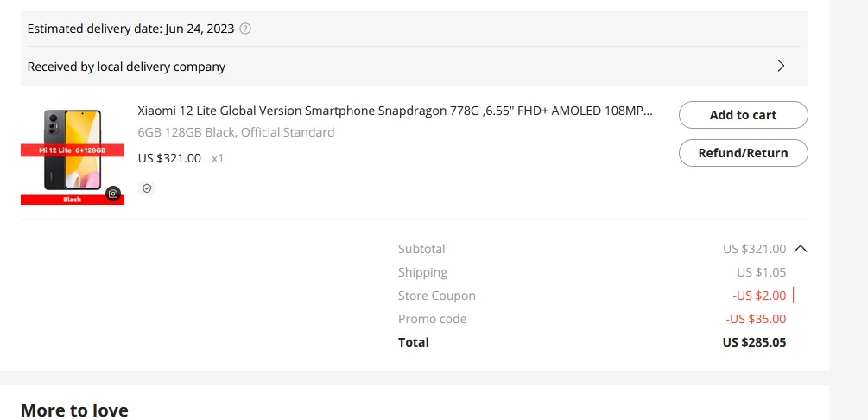The width and height of the screenshot is (868, 420).
Task: Click the Shipping cost US $1.05
Action: [x=761, y=272]
